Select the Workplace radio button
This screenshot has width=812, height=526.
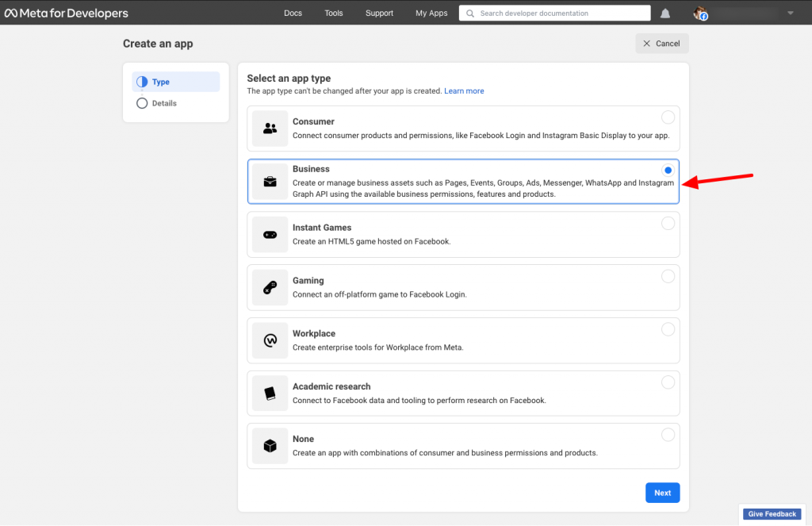pos(668,329)
